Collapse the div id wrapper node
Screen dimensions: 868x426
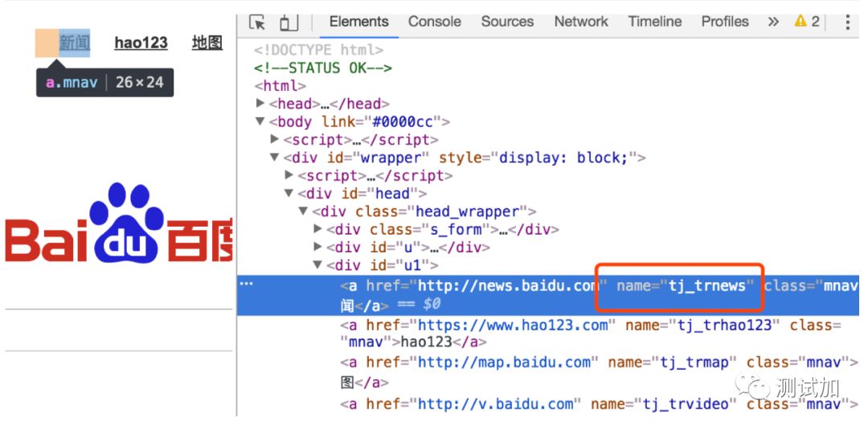(x=275, y=158)
